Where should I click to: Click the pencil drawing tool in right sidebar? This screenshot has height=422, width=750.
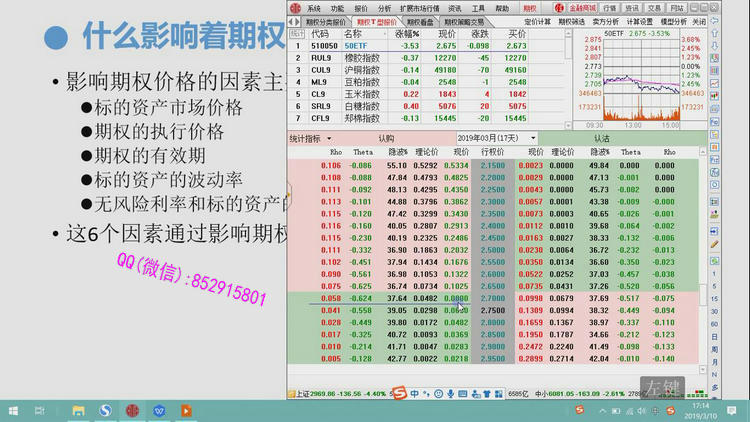(x=716, y=243)
